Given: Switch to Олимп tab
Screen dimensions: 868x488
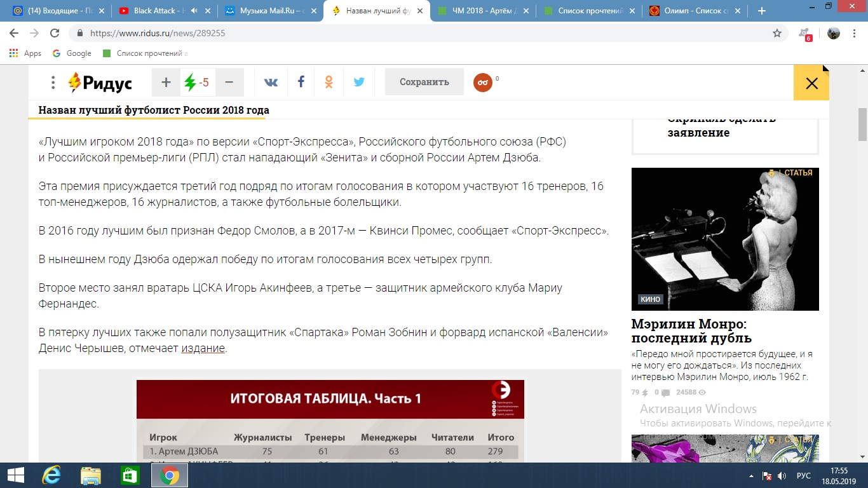Looking at the screenshot, I should coord(694,11).
